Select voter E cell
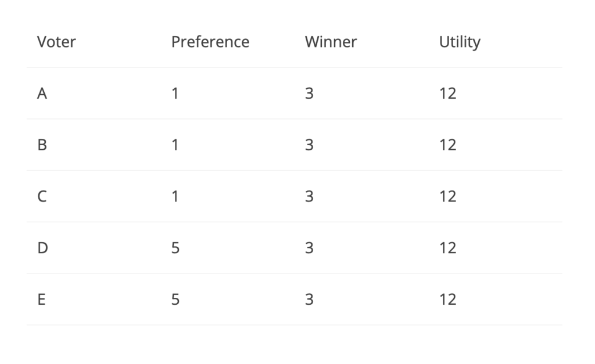 42,300
